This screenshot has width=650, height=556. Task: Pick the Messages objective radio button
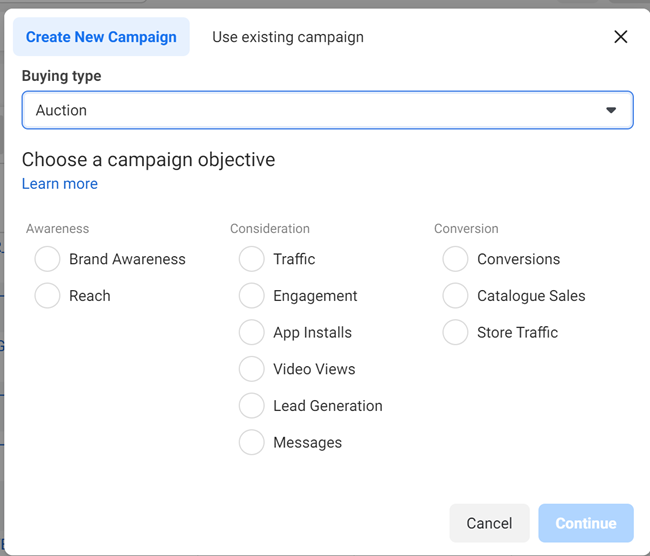(252, 442)
